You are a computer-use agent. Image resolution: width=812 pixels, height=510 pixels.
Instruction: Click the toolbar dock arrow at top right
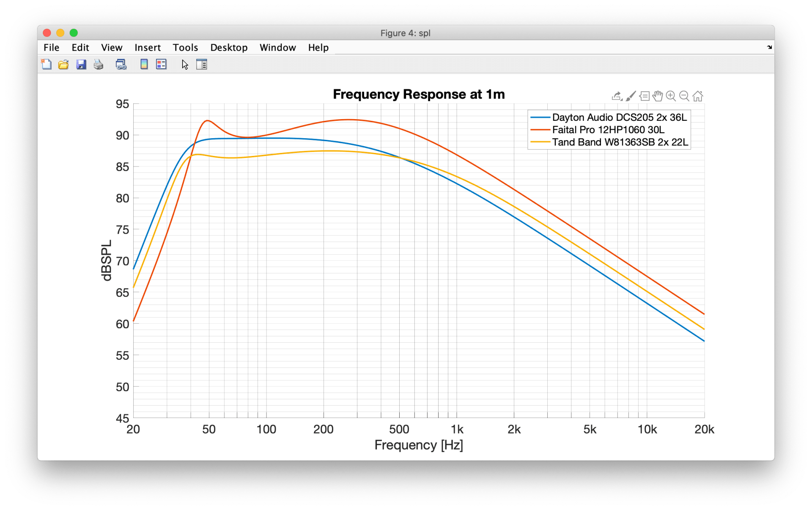[x=769, y=47]
